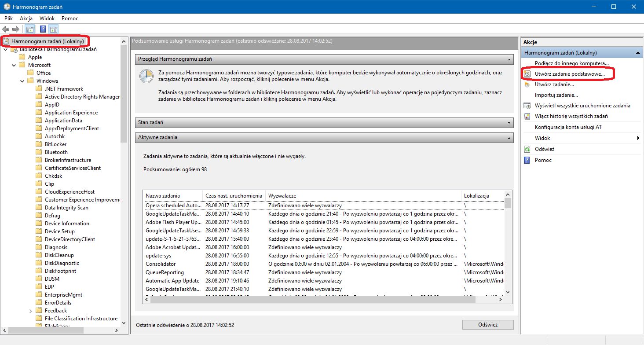Click the EDP folder icon
This screenshot has width=644, height=345.
click(39, 286)
